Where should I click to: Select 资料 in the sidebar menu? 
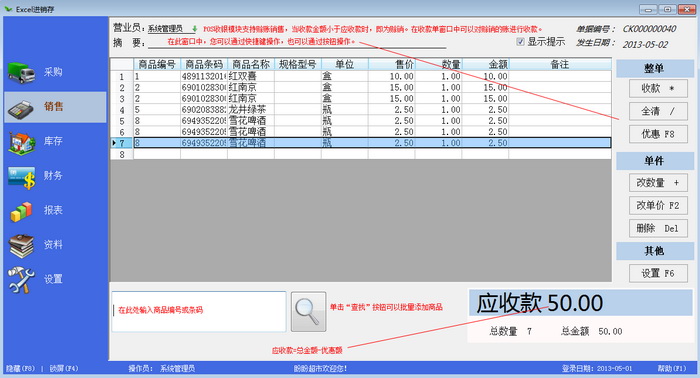coord(53,245)
